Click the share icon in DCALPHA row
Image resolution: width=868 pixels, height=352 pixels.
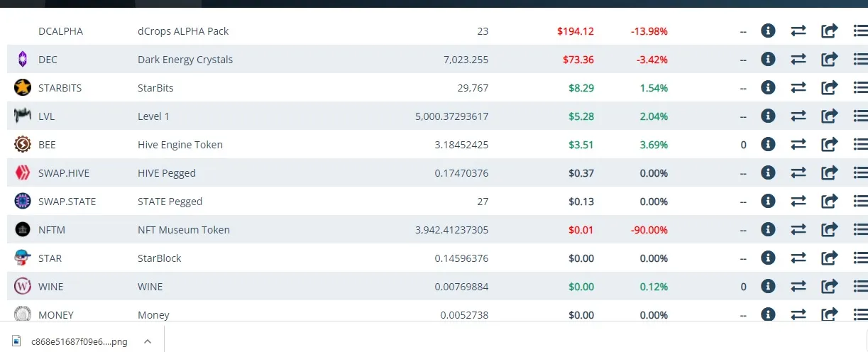click(830, 31)
